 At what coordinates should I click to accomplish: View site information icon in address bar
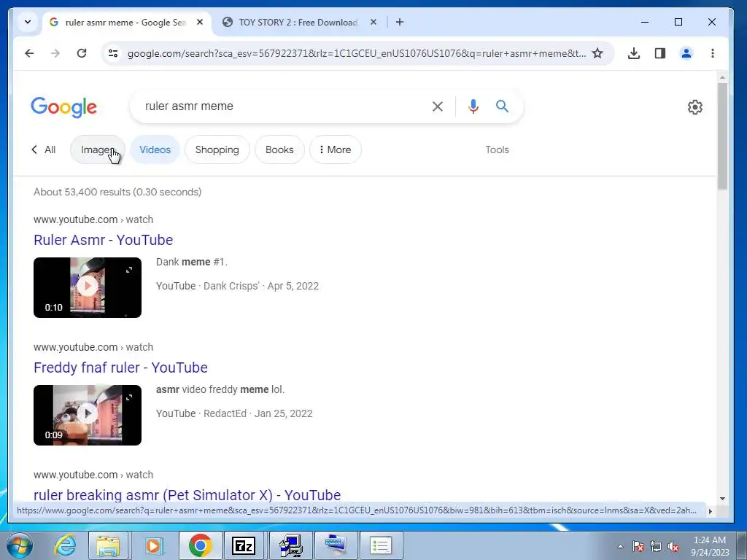(113, 53)
